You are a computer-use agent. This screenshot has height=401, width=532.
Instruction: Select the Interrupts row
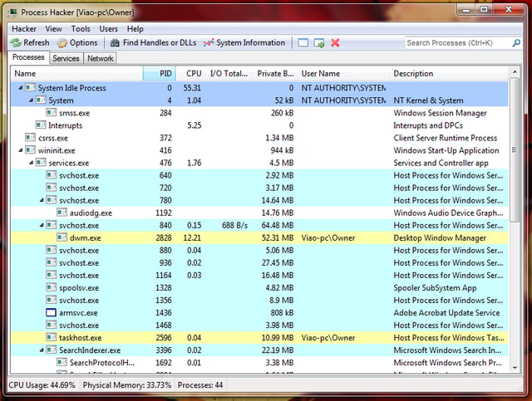260,125
